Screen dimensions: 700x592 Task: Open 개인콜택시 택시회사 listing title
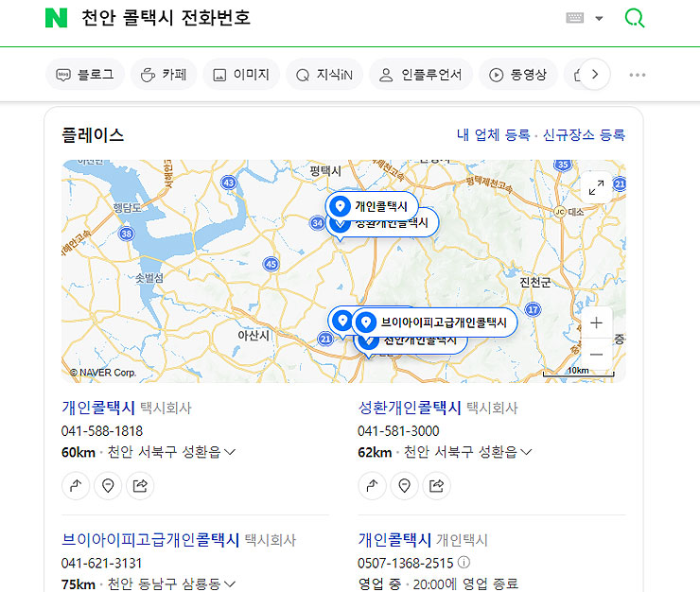(x=97, y=408)
